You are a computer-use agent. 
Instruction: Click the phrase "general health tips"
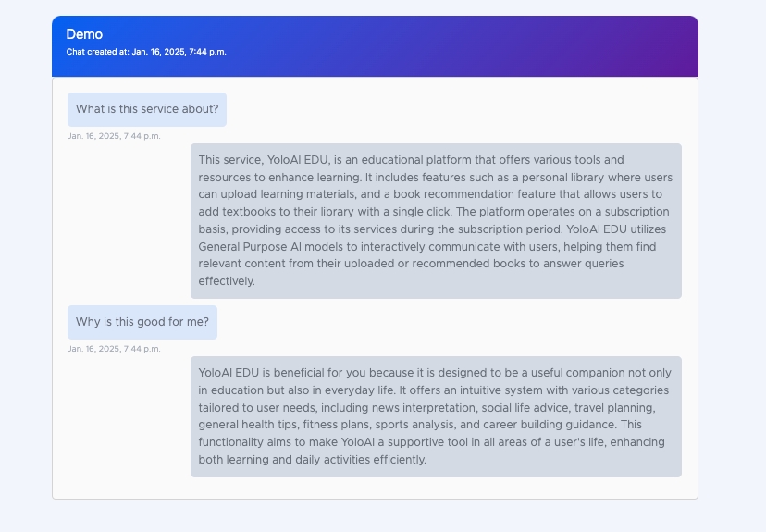(x=248, y=425)
